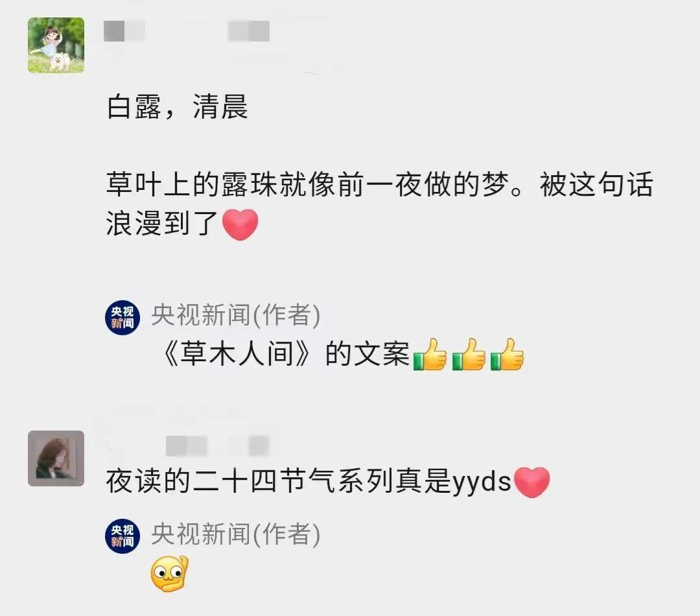Tap the second commenter's blurred username
This screenshot has width=700, height=616.
217,445
